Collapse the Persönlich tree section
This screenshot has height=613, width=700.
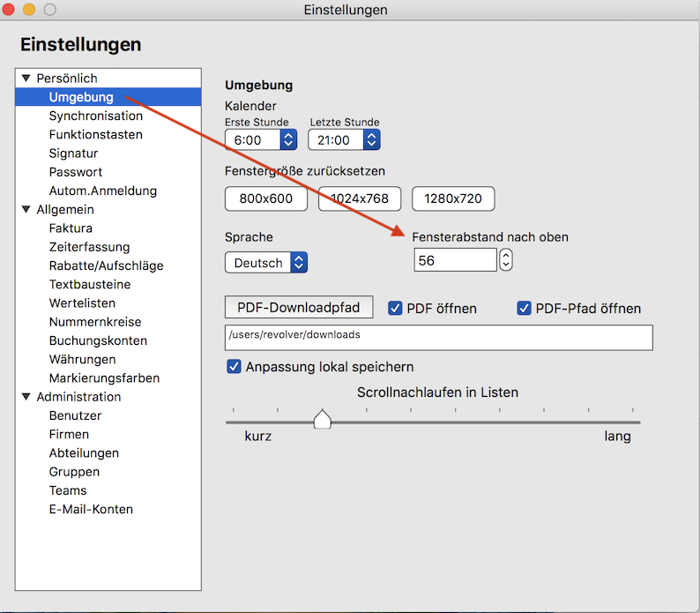click(26, 78)
